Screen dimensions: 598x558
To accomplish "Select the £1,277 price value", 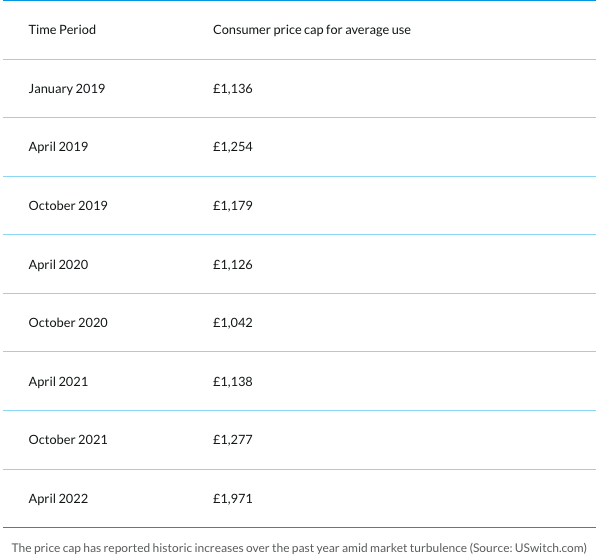I will [233, 440].
